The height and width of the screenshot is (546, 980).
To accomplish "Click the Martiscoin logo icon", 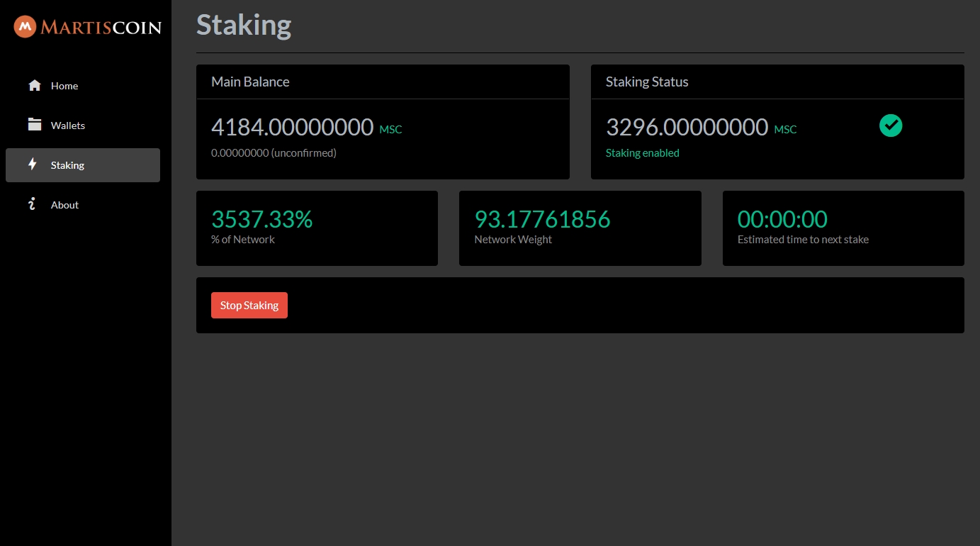I will point(25,27).
